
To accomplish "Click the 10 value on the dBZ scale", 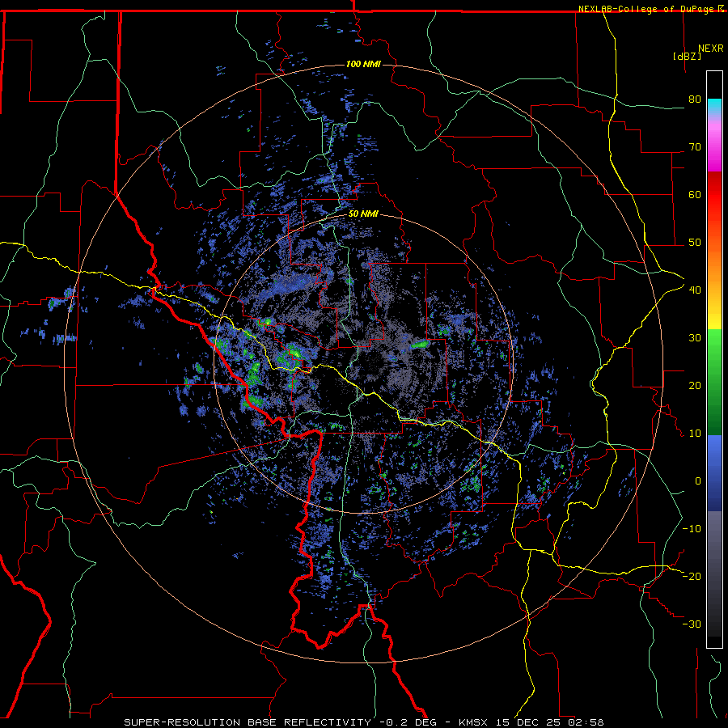I will [695, 434].
